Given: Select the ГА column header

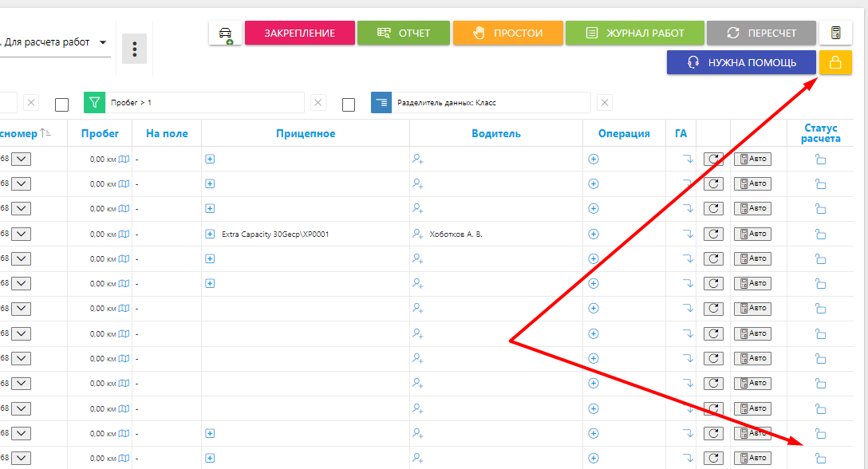Looking at the screenshot, I should tap(681, 133).
